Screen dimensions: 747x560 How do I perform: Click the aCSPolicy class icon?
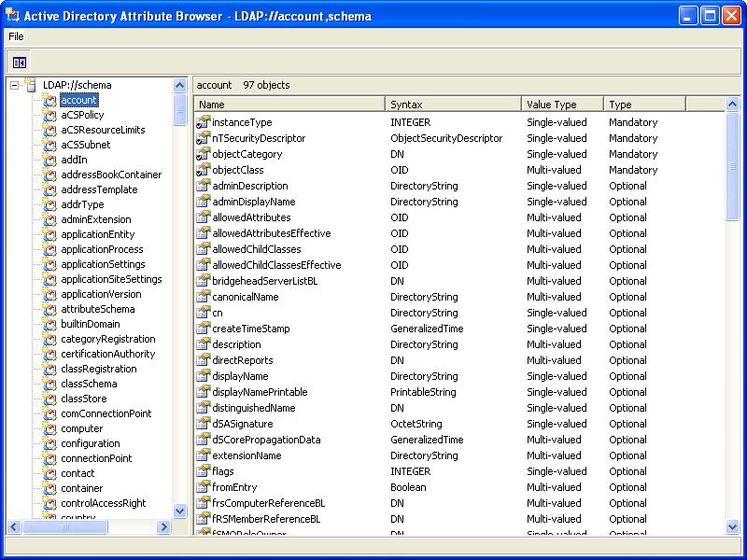click(50, 115)
